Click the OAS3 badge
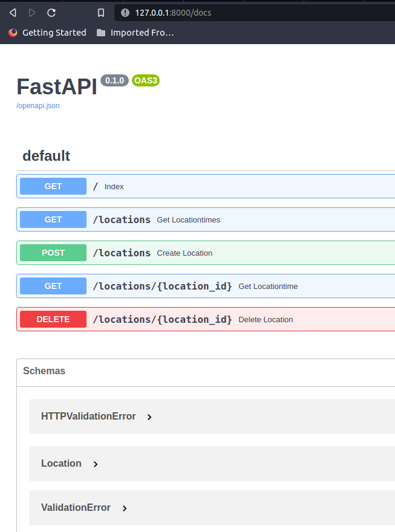Image resolution: width=395 pixels, height=532 pixels. [x=146, y=80]
